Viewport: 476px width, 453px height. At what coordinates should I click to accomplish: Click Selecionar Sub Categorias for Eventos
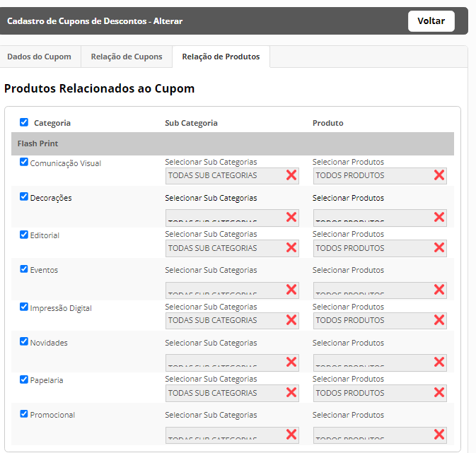click(211, 270)
